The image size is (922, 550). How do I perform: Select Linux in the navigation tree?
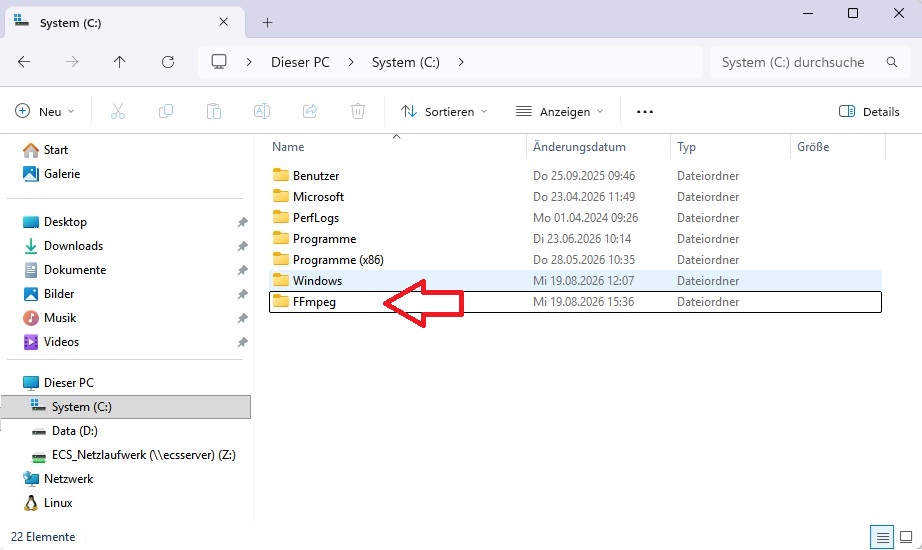click(x=48, y=503)
